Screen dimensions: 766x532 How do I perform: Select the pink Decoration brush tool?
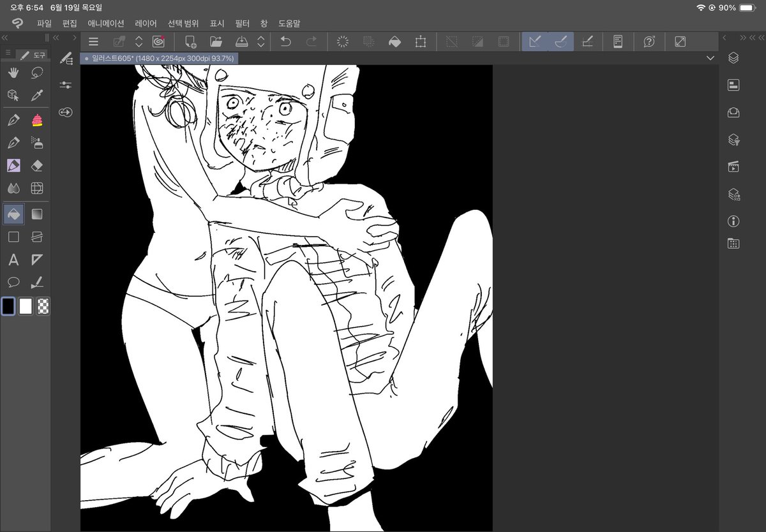click(x=37, y=119)
